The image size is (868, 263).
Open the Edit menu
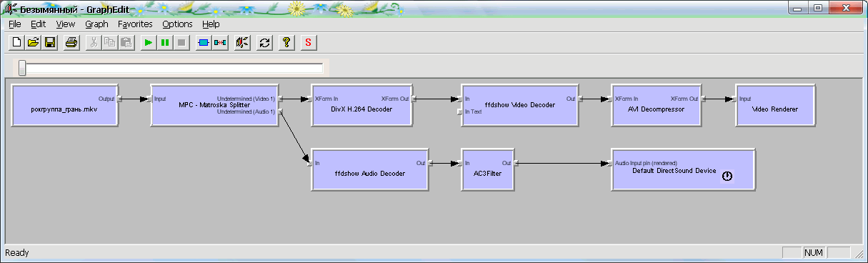pos(38,24)
